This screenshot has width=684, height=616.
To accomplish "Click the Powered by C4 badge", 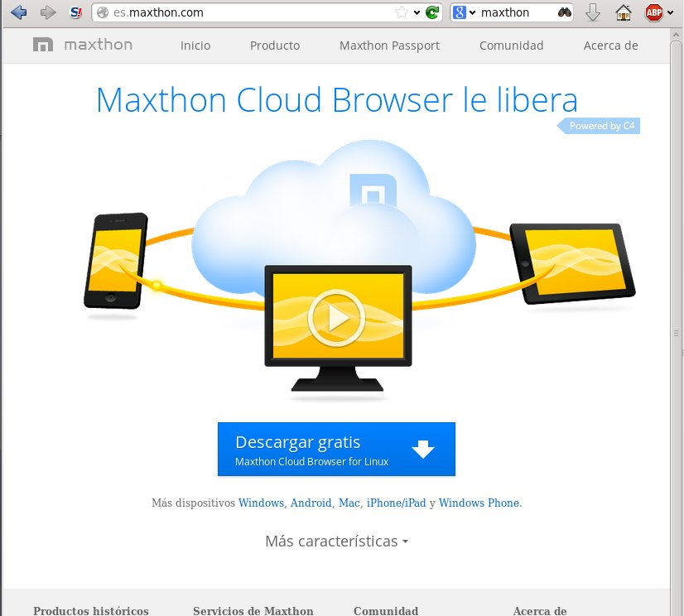I will pyautogui.click(x=599, y=126).
